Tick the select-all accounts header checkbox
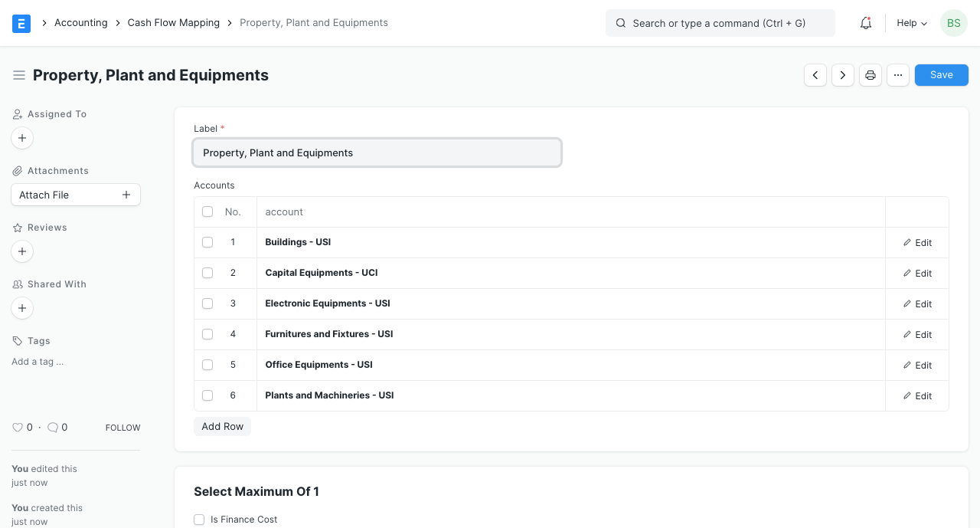This screenshot has width=980, height=528. click(207, 212)
